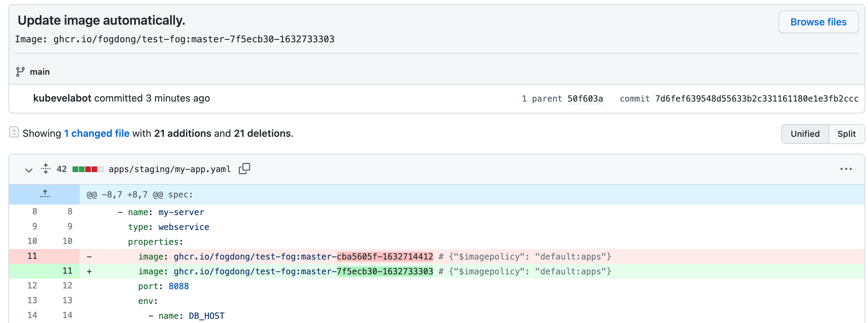Image resolution: width=868 pixels, height=323 pixels.
Task: Click the hunk header @@ -8,7 +8,7 @@
Action: point(139,195)
